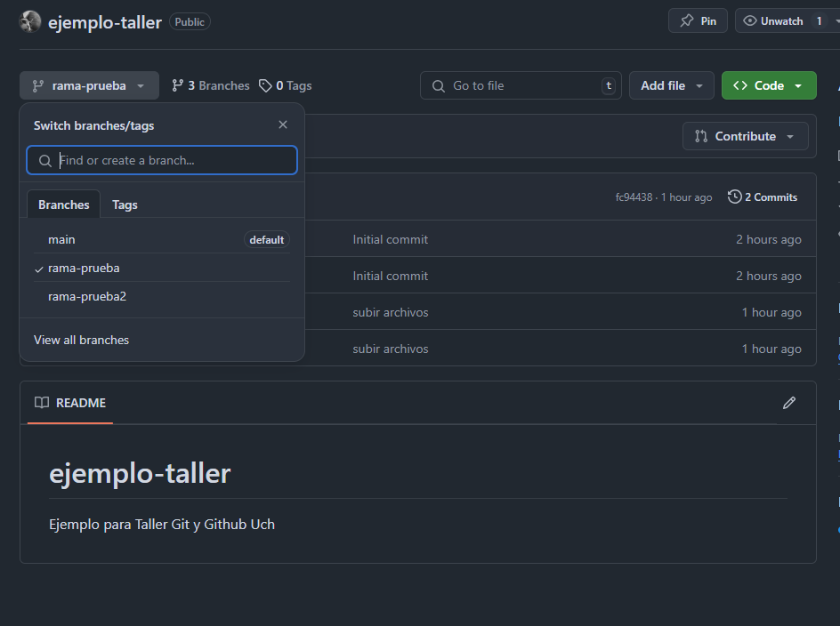Click the Ejemplo para Taller Git description text

coord(162,525)
